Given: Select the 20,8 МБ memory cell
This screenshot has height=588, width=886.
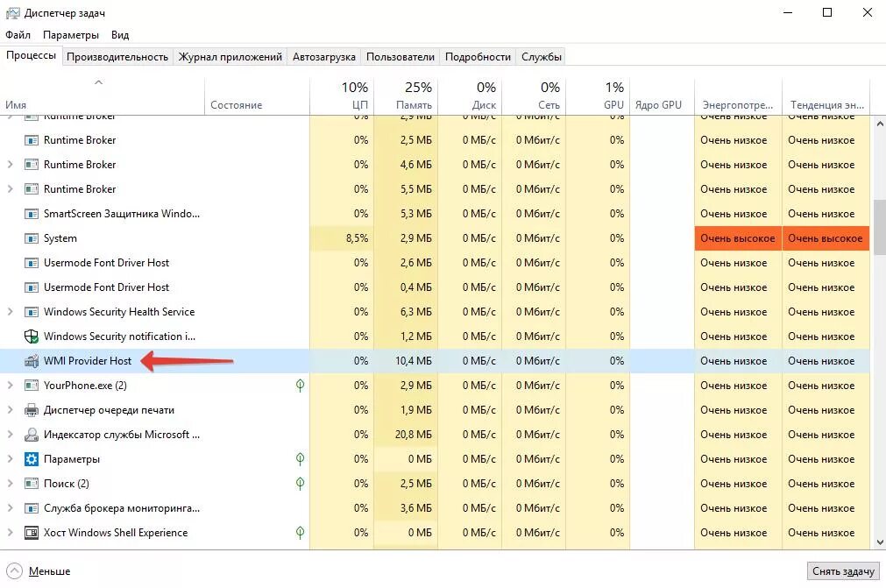Looking at the screenshot, I should click(x=406, y=435).
